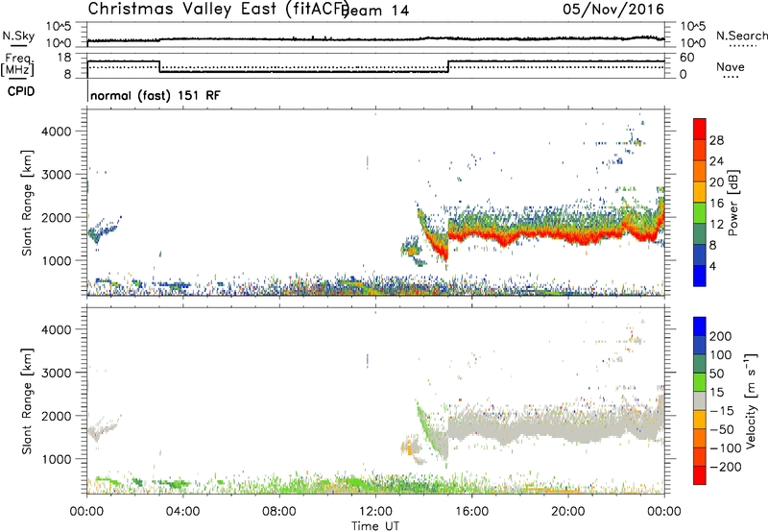The height and width of the screenshot is (532, 768).
Task: Pick the top blue Velocity segment above 200
Action: tap(700, 326)
